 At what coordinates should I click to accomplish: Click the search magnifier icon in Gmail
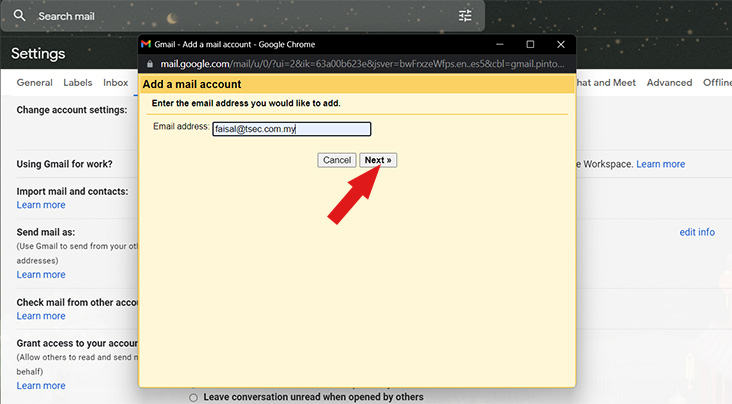point(19,15)
